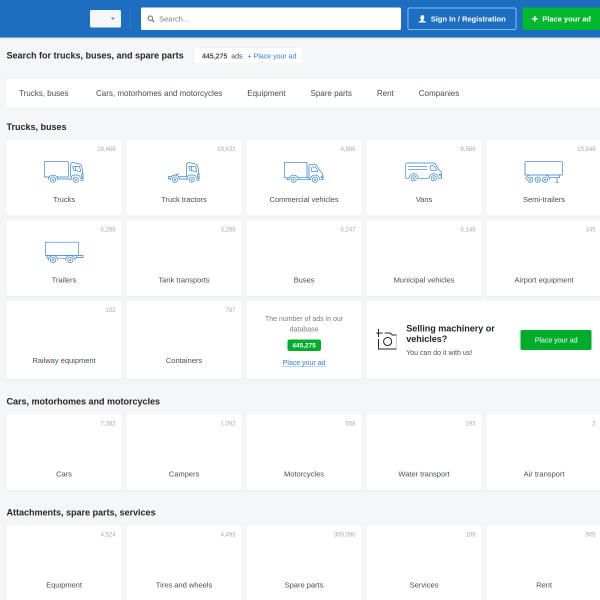Click the Trailers label text
The width and height of the screenshot is (600, 600).
coord(64,280)
